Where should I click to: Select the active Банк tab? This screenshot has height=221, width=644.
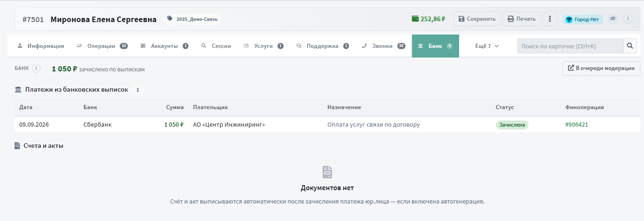(435, 46)
